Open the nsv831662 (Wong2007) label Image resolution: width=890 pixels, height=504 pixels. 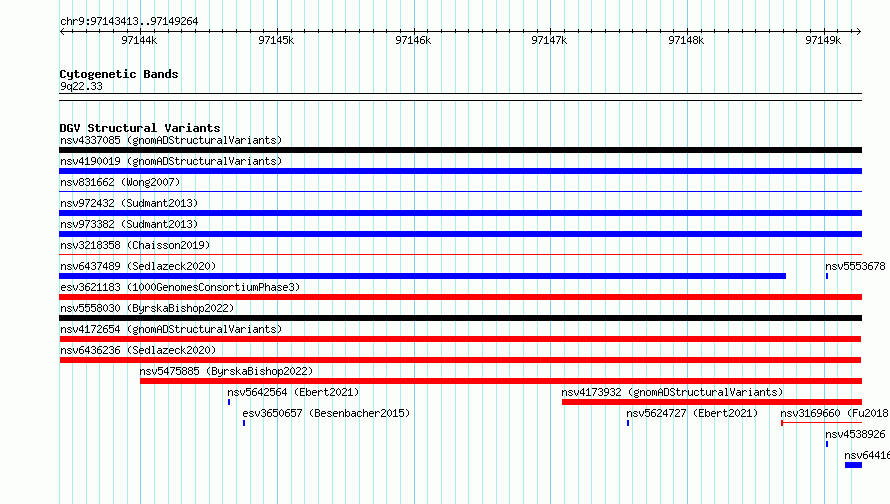pos(120,182)
